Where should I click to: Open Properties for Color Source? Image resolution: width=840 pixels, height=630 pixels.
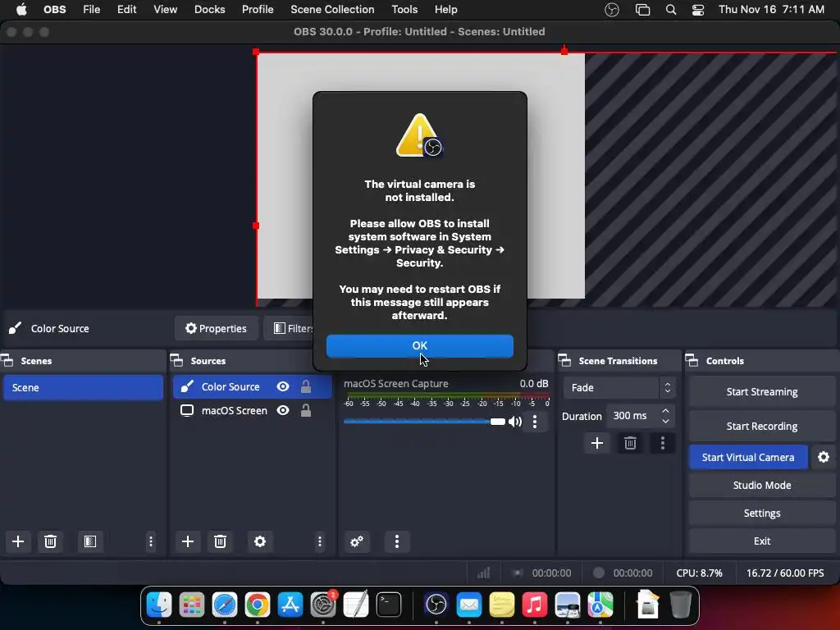(217, 328)
